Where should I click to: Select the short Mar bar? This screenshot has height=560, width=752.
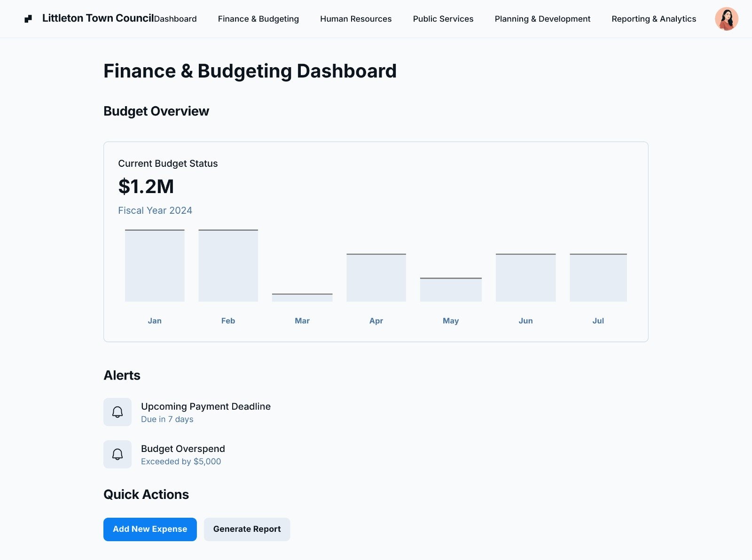pyautogui.click(x=302, y=298)
